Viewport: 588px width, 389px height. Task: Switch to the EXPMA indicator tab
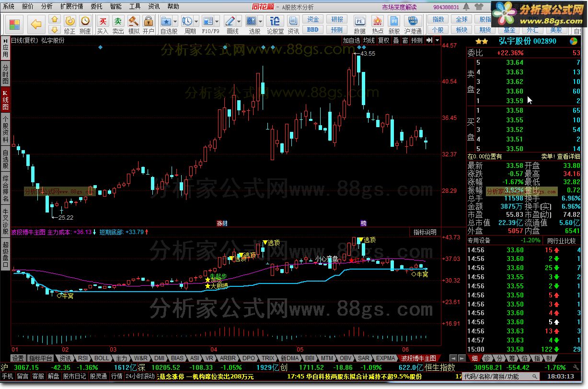coord(385,358)
